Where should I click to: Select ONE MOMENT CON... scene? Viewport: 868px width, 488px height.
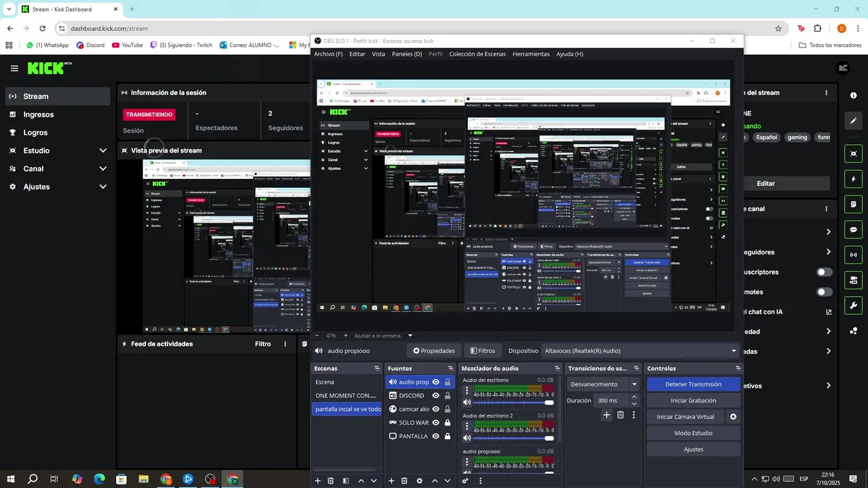[347, 396]
